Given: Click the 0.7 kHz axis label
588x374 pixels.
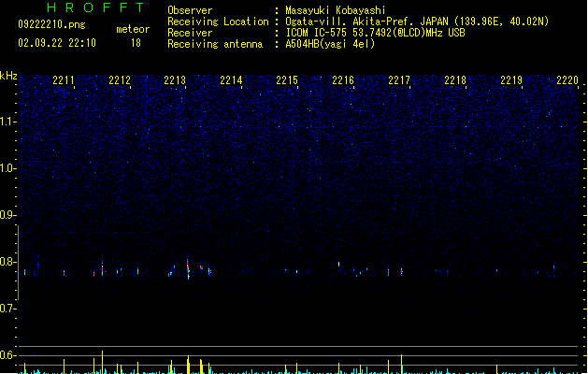Looking at the screenshot, I should [x=7, y=309].
